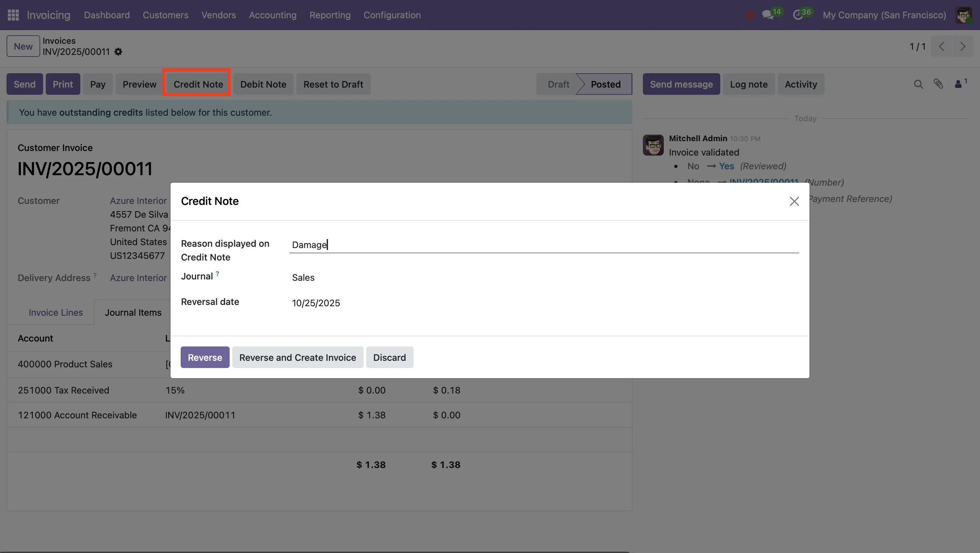
Task: Go to previous record arrow
Action: click(x=941, y=46)
